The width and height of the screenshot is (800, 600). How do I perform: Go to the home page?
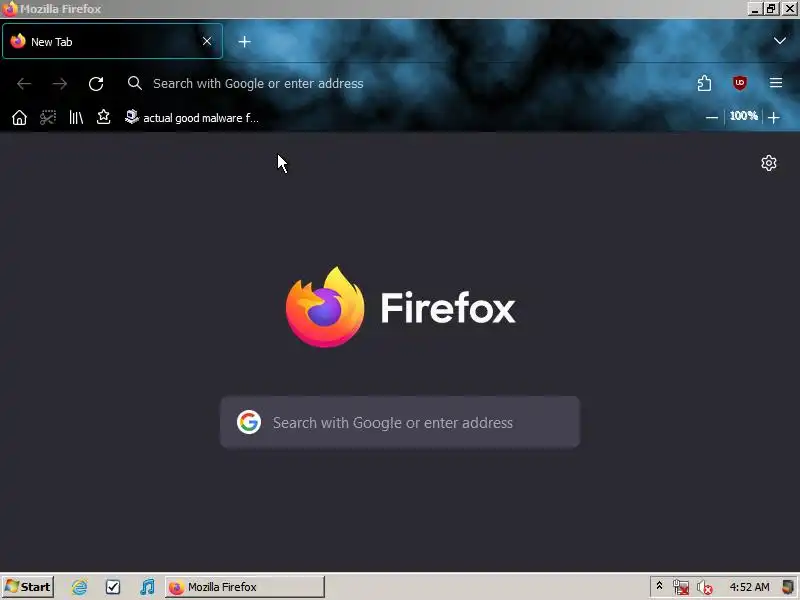pyautogui.click(x=19, y=118)
